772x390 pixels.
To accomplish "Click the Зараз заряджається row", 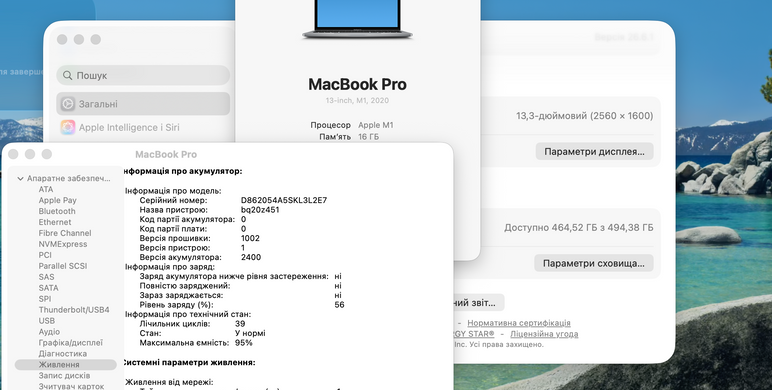I will [x=240, y=295].
